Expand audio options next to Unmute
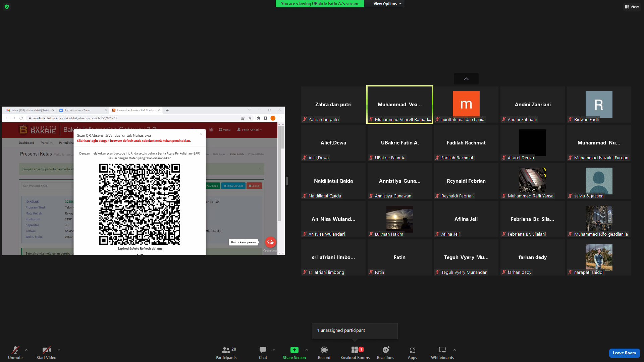644x362 pixels. point(26,350)
